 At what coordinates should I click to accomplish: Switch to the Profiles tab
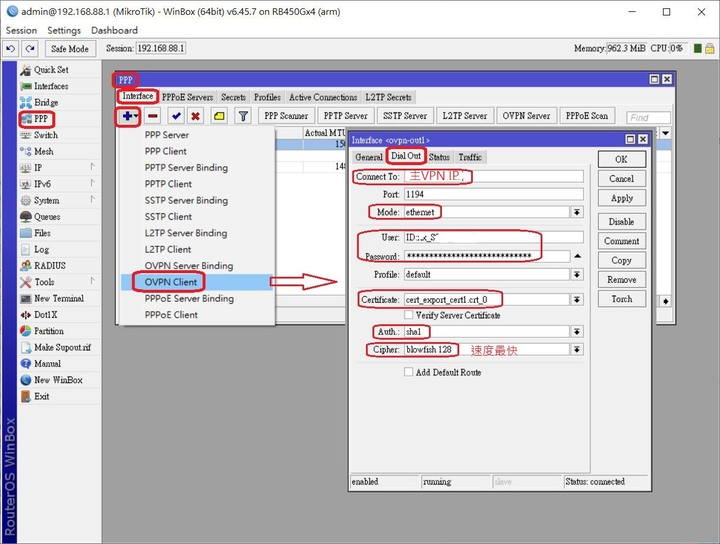(267, 97)
